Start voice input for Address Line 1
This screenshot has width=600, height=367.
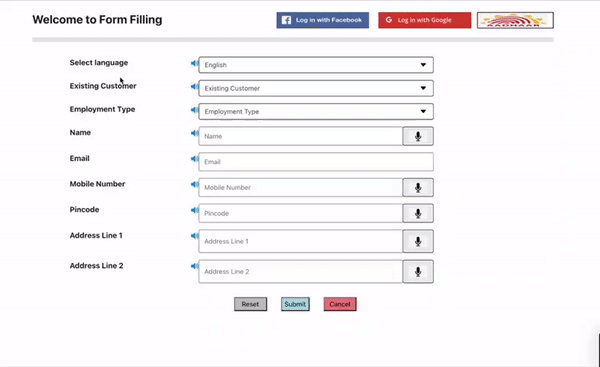tap(418, 241)
